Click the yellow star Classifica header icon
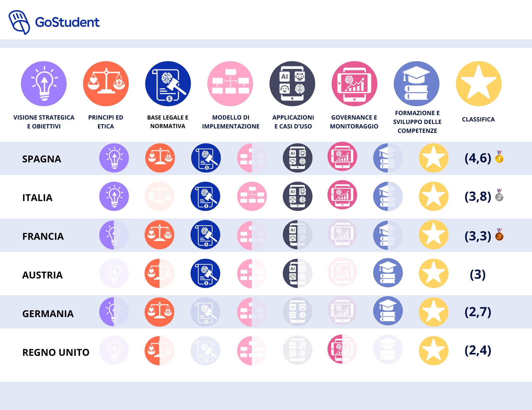The width and height of the screenshot is (532, 410). (479, 84)
